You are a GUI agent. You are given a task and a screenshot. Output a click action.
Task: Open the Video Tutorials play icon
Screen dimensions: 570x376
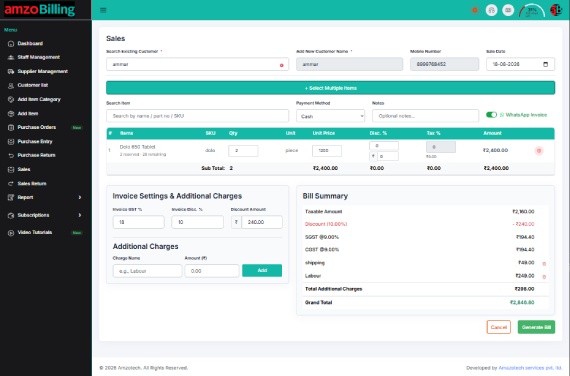[x=11, y=233]
